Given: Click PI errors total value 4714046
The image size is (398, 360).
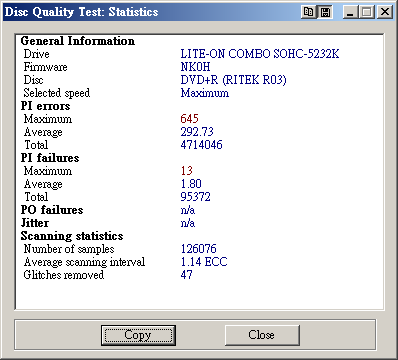Looking at the screenshot, I should pos(201,145).
